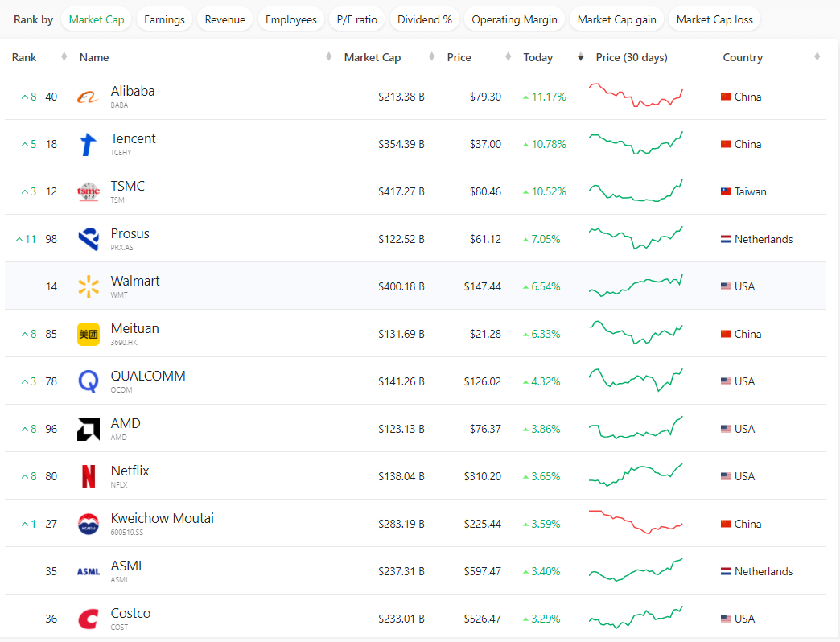Rank companies by Earnings

point(164,20)
